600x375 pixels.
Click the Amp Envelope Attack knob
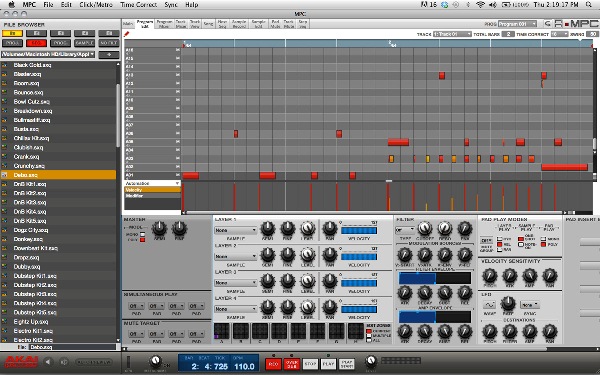[404, 331]
